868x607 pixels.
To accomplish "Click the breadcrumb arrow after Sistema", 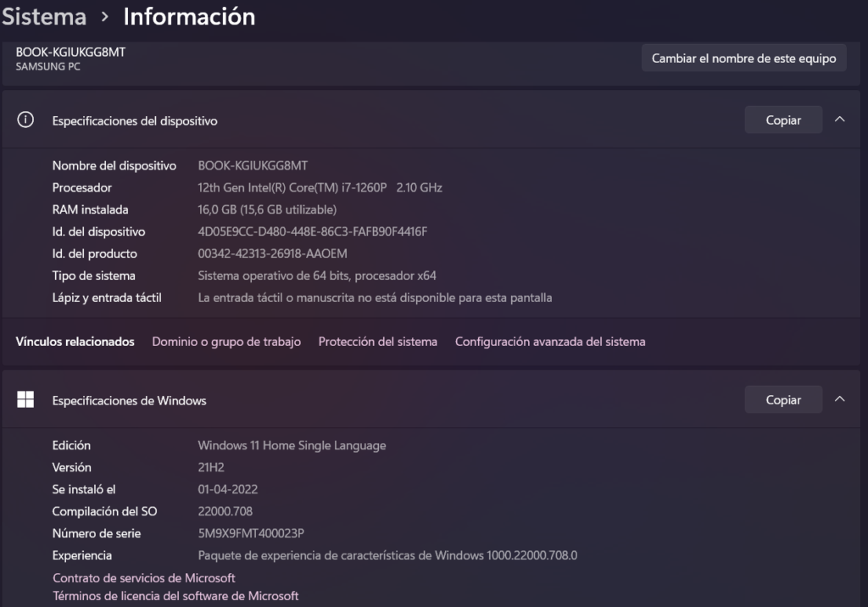I will [x=105, y=17].
